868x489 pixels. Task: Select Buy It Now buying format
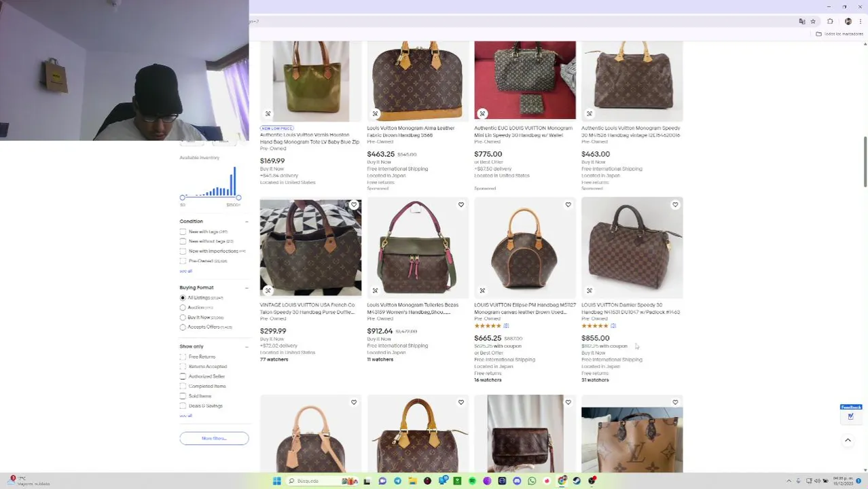point(183,317)
